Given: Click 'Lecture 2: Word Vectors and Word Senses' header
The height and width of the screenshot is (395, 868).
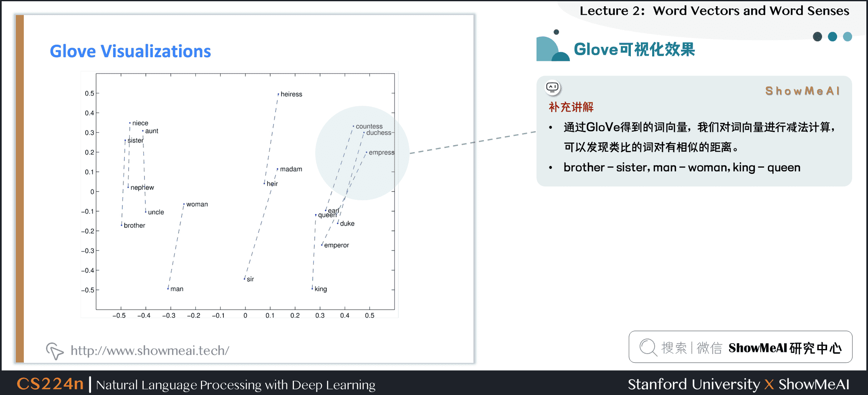Looking at the screenshot, I should (714, 11).
